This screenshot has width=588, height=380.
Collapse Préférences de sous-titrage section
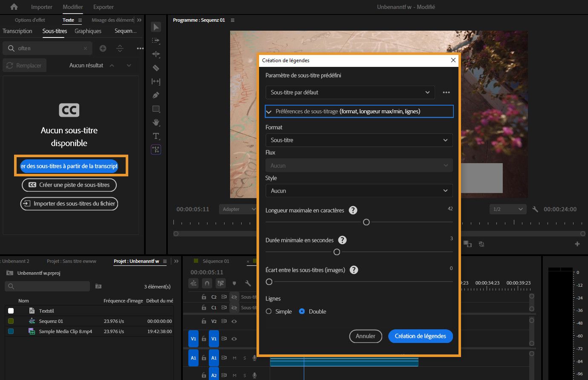point(269,112)
